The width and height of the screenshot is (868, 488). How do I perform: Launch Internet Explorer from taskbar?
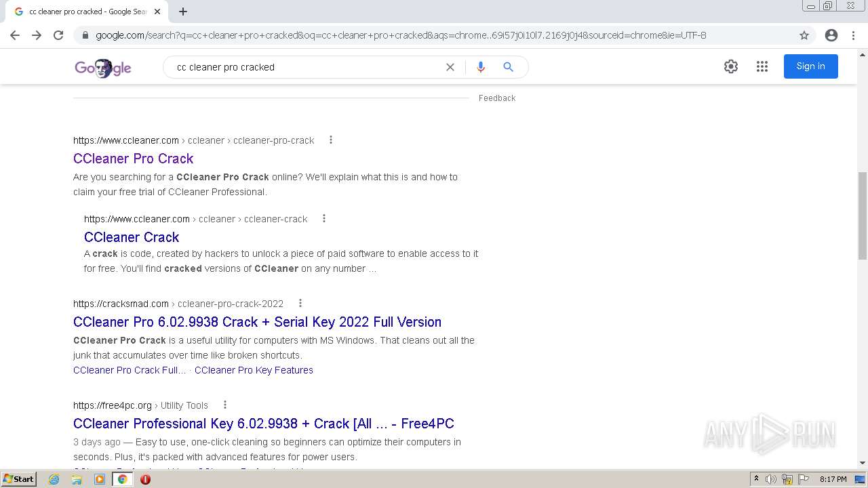[54, 479]
